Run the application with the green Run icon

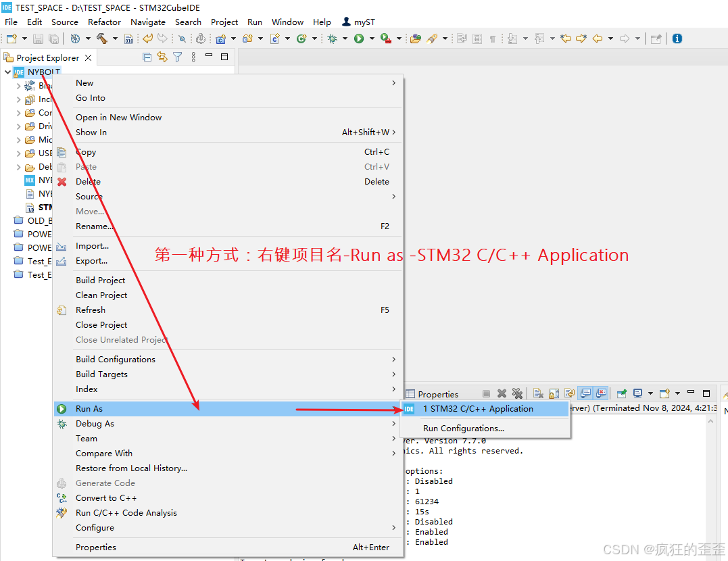(x=358, y=39)
